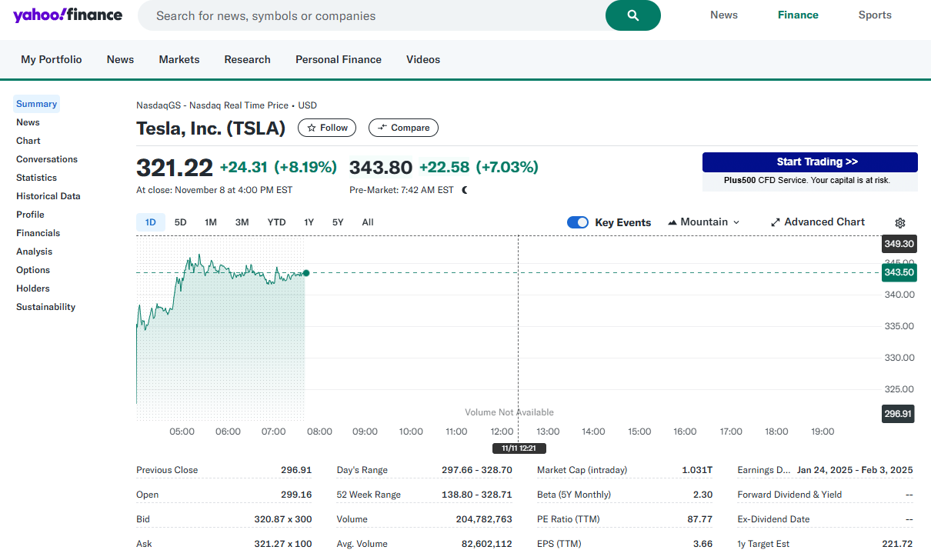This screenshot has height=560, width=931.
Task: Open News in the left sidebar
Action: [x=28, y=122]
